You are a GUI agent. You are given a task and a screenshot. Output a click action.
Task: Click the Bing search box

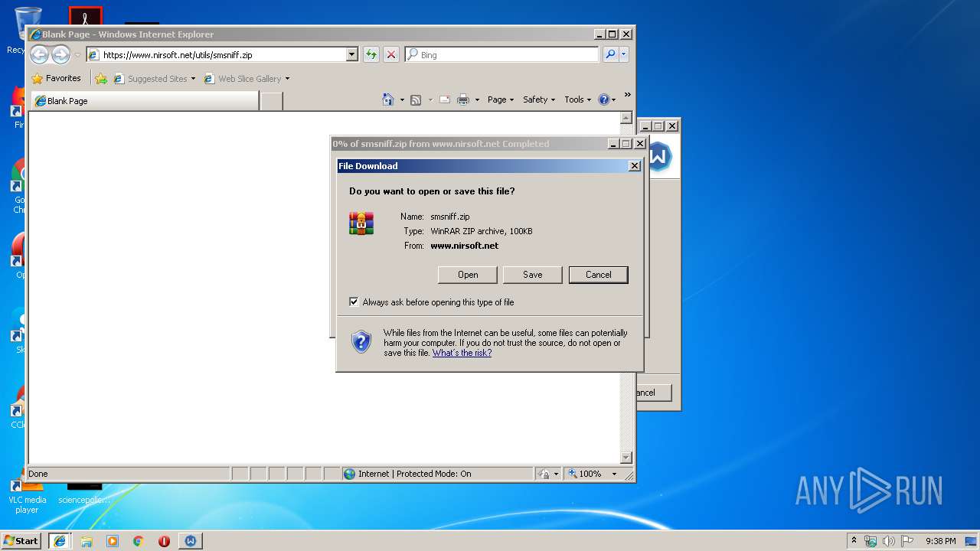point(501,54)
